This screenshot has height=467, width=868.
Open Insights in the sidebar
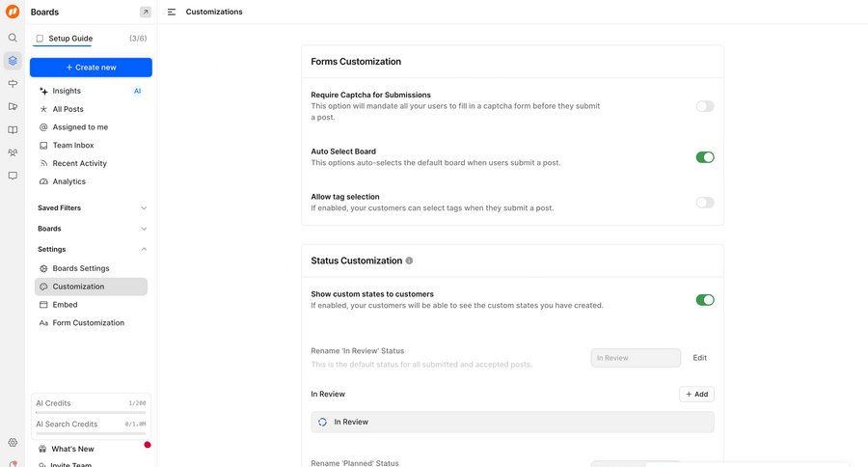click(91, 91)
